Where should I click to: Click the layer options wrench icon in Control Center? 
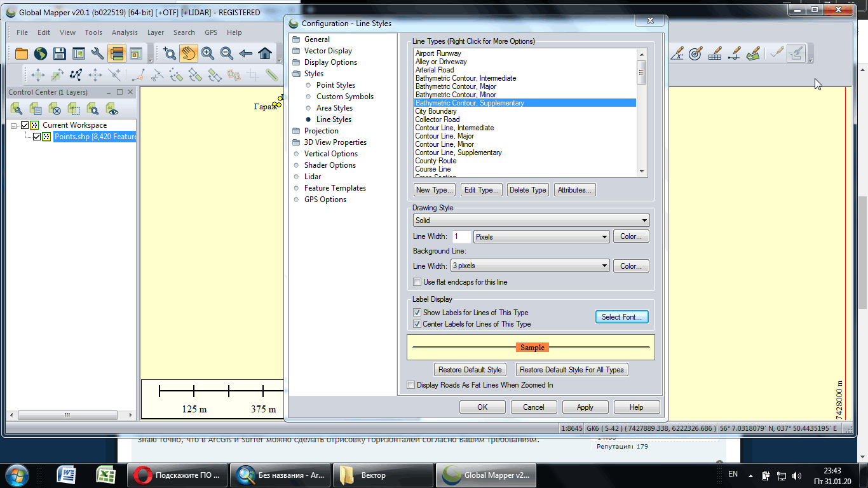17,109
